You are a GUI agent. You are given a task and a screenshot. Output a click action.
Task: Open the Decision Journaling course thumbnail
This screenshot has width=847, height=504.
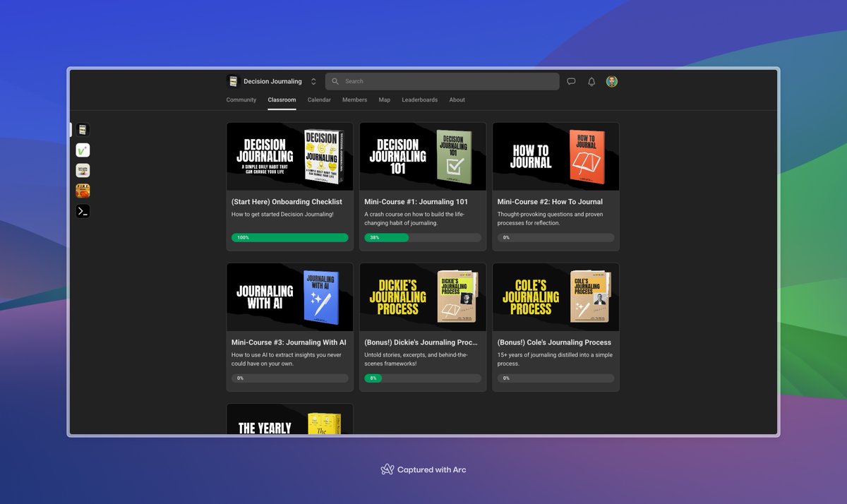(289, 156)
